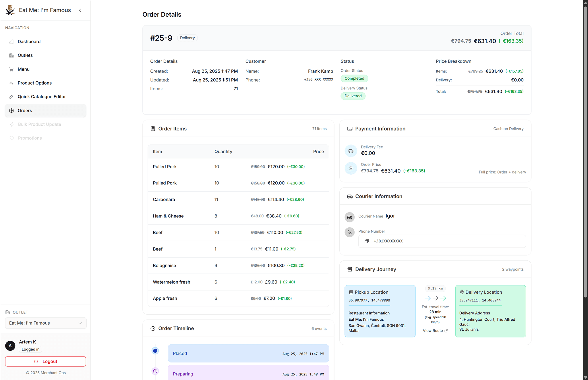The height and width of the screenshot is (380, 588).
Task: Click the user avatar with letter A
Action: (x=10, y=346)
